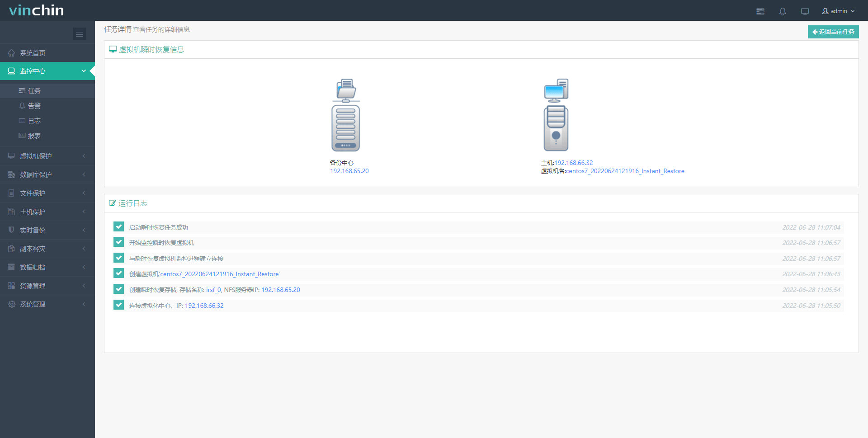Click timestamp 2022-06-28 11:07:04

click(x=811, y=227)
